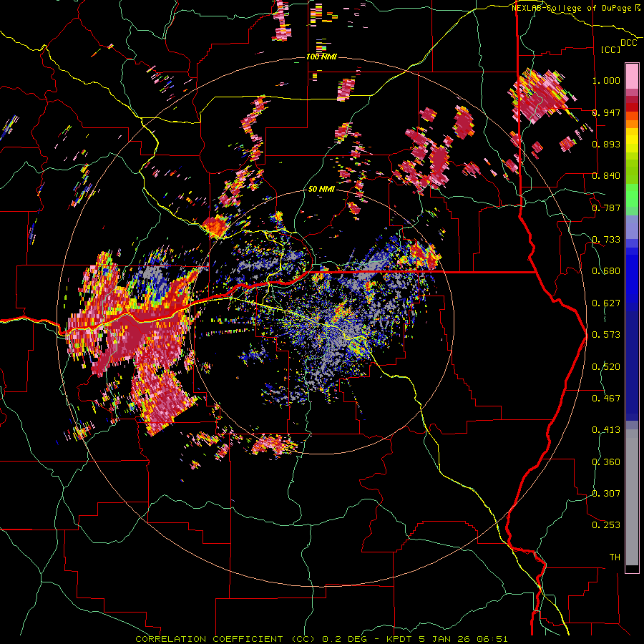Click the 0.573 legend value
This screenshot has height=644, width=644.
click(606, 335)
